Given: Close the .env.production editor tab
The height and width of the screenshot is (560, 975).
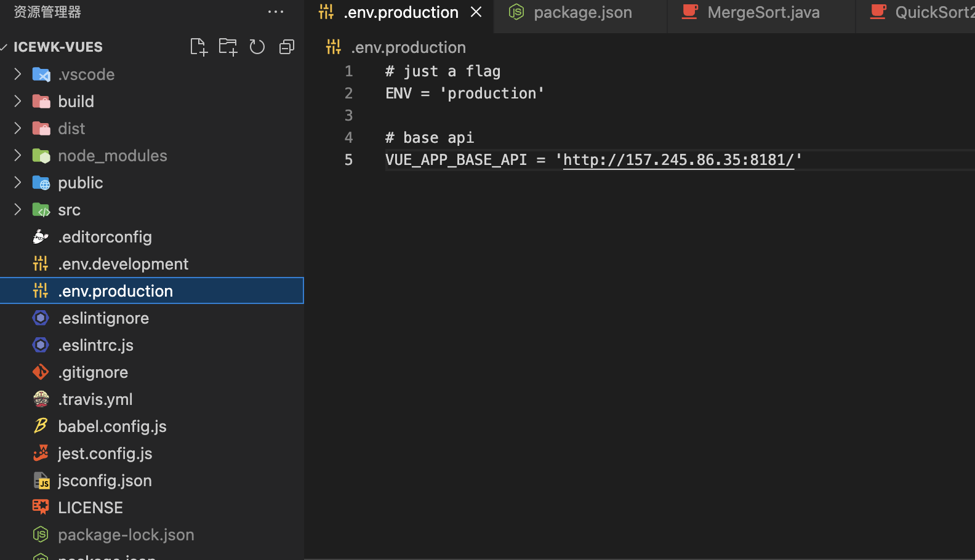Looking at the screenshot, I should pyautogui.click(x=476, y=12).
